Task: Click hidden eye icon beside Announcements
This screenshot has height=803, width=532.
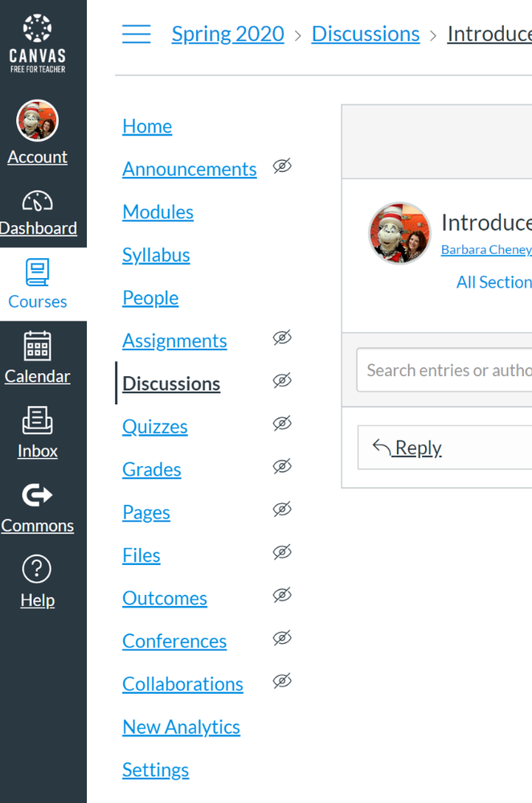Action: (x=282, y=166)
